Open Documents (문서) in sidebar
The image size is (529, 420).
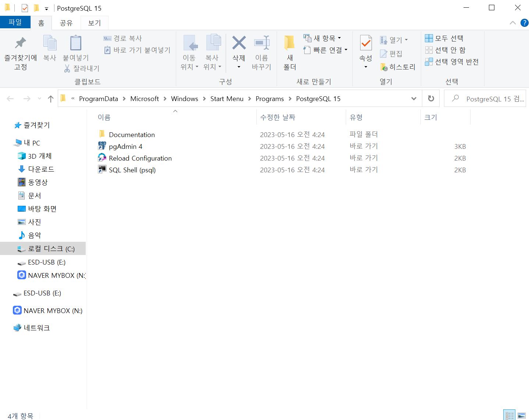pos(29,195)
